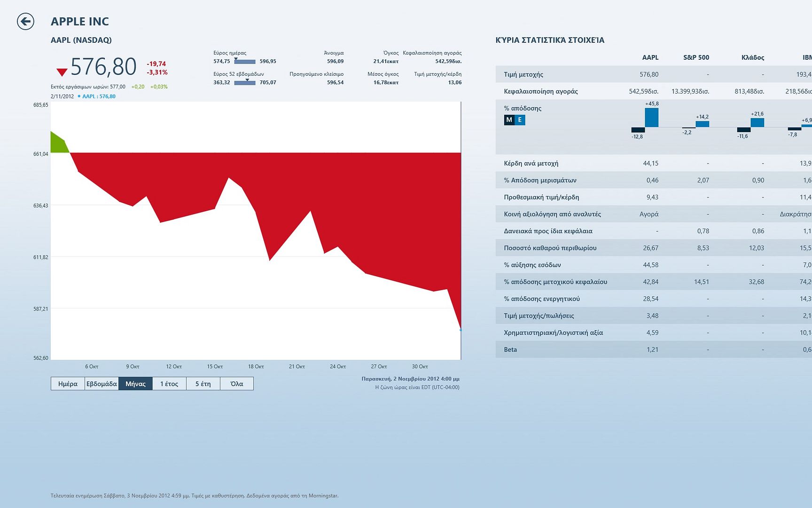
Task: Click the Κέρδη ανά μετοχή row
Action: tap(654, 163)
